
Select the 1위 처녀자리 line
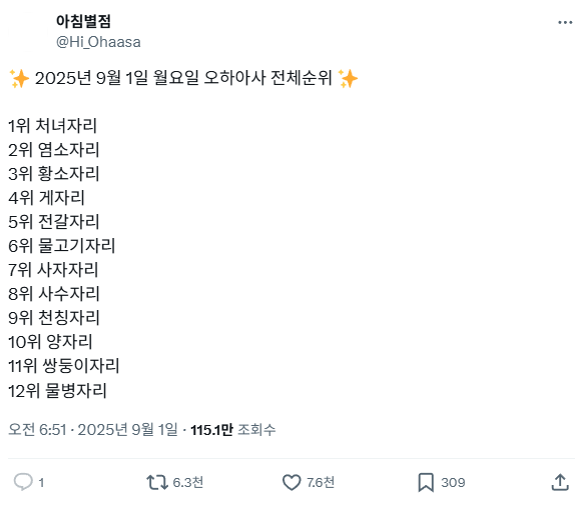point(53,126)
